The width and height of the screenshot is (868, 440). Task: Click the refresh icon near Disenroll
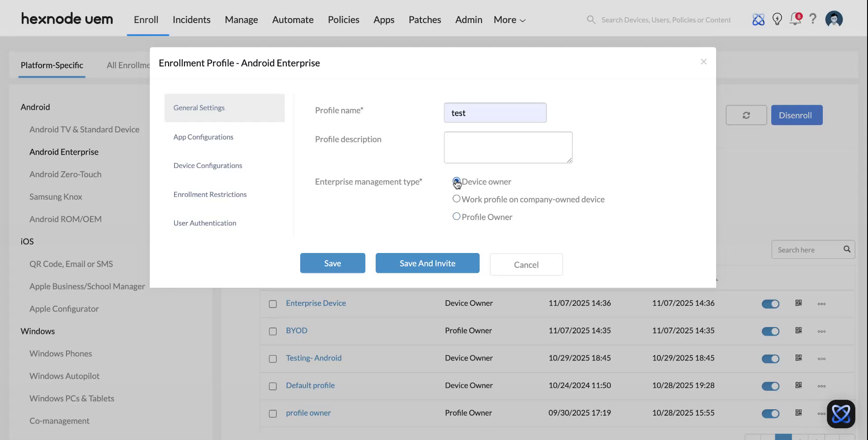pyautogui.click(x=746, y=115)
